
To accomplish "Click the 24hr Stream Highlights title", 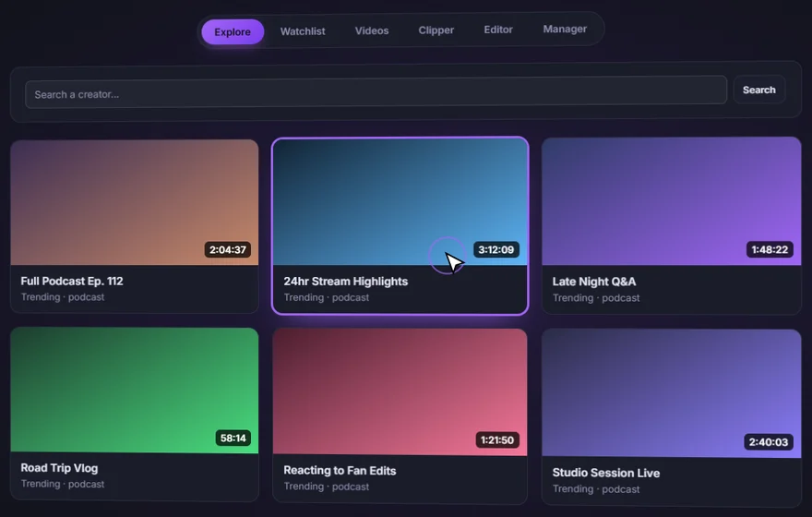I will (346, 282).
